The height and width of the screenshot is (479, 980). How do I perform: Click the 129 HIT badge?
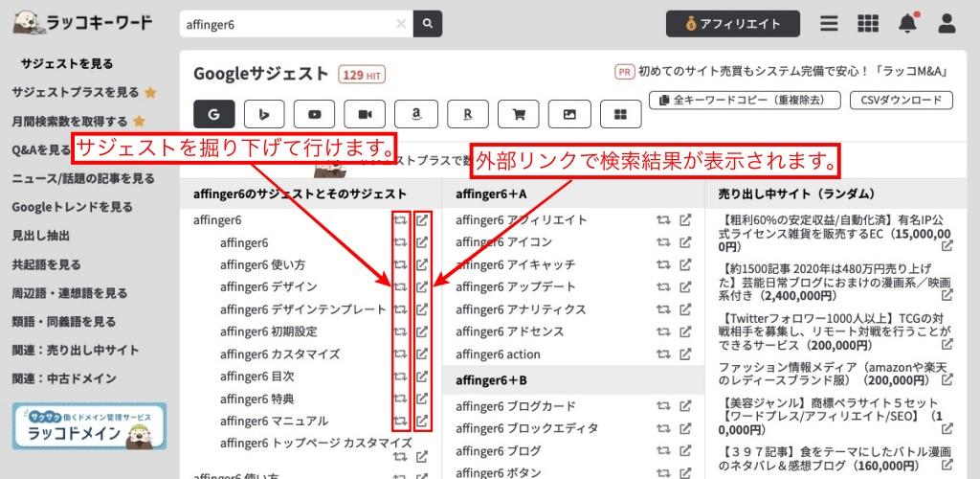point(362,75)
